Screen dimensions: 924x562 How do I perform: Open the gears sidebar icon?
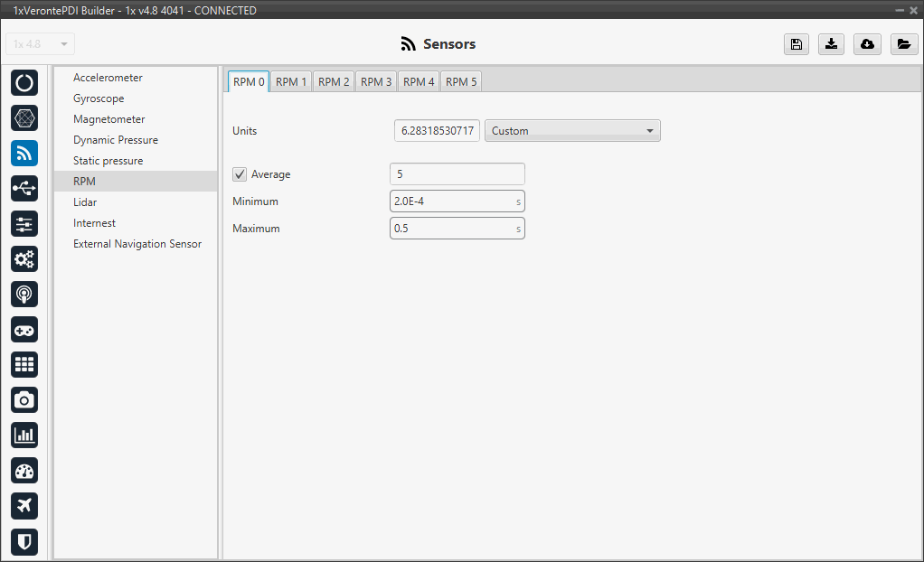pos(24,259)
